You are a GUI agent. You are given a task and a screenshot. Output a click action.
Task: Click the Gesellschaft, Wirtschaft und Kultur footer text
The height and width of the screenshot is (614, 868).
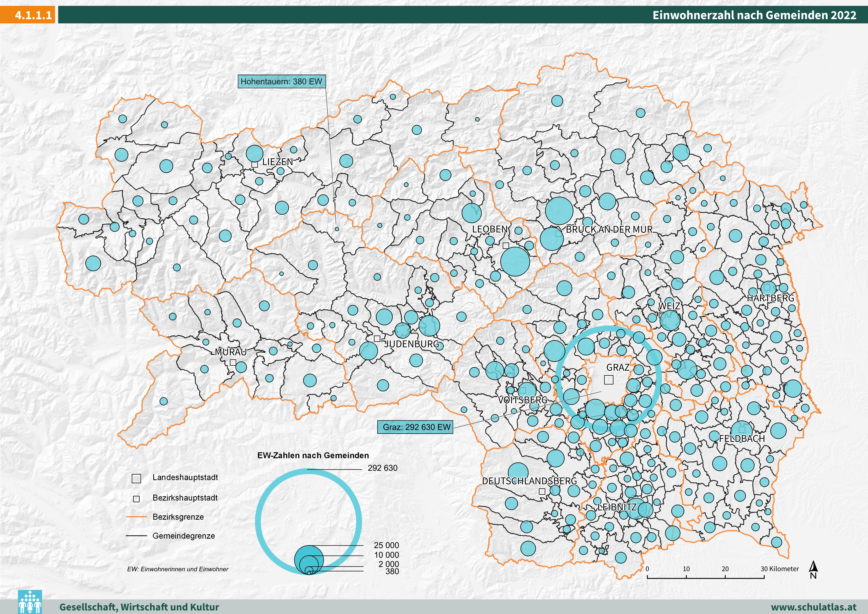point(139,607)
